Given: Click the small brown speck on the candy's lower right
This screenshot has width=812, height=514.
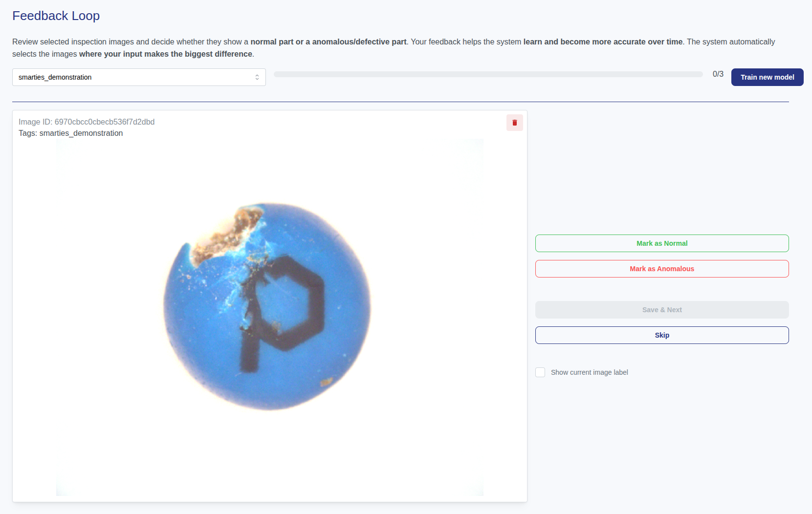Looking at the screenshot, I should 326,382.
